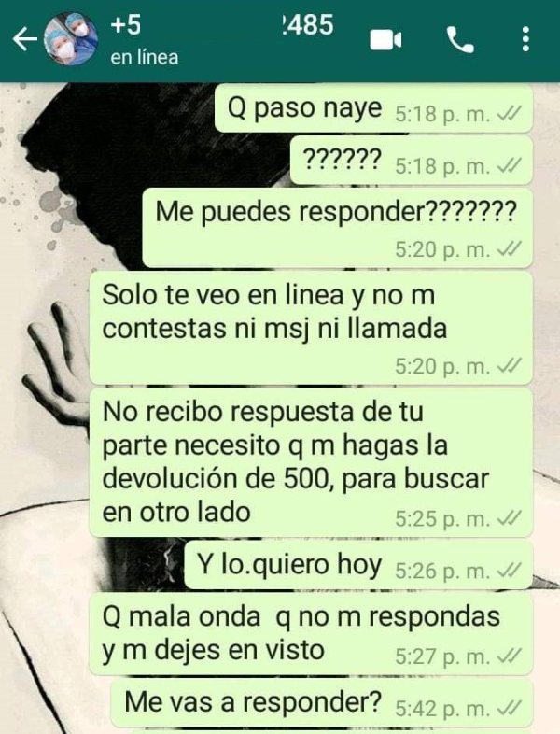This screenshot has width=560, height=734.
Task: Tap read receipt ticks on '??????' message
Action: point(508,165)
